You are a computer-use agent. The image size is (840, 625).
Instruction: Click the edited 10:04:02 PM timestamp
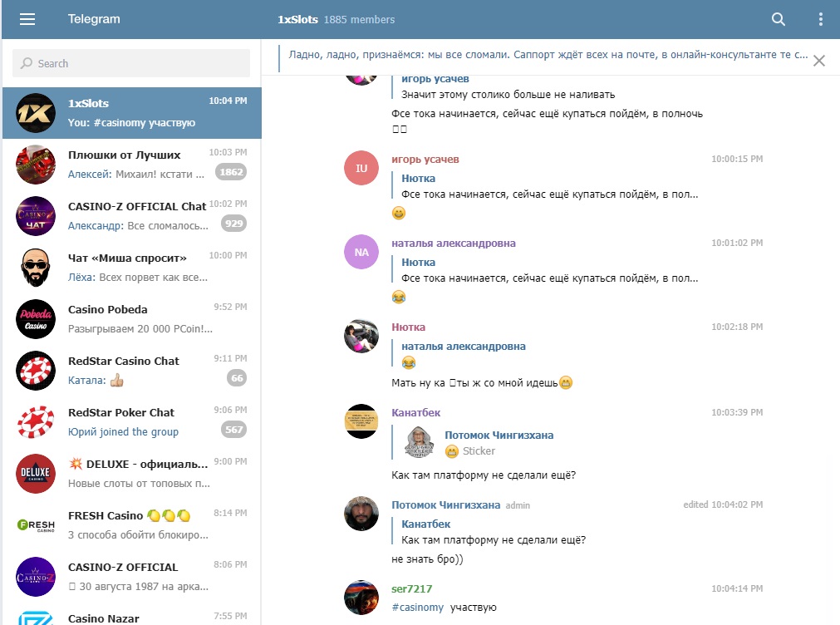click(723, 504)
